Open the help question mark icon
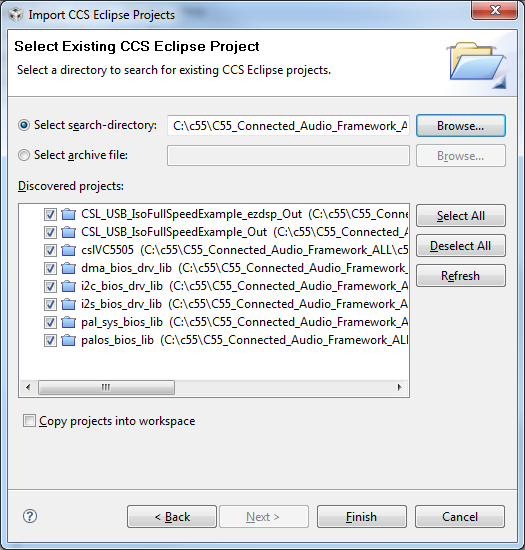Screen dimensions: 525x550 (x=30, y=516)
